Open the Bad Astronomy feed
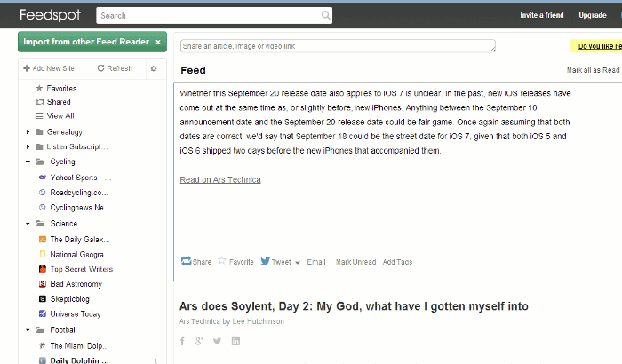Viewport: 622px width, 364px height. pyautogui.click(x=76, y=284)
